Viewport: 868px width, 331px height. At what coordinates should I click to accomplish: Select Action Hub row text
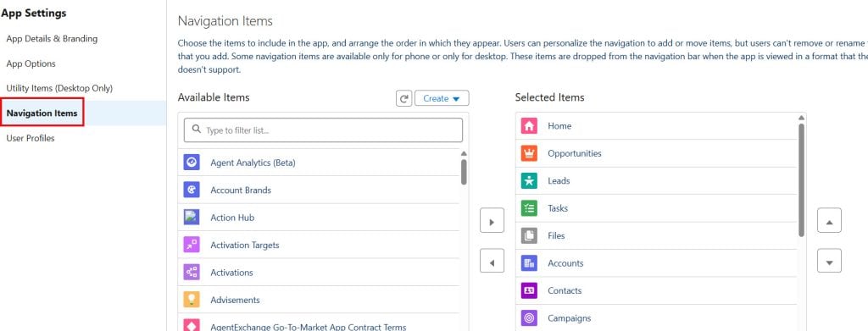[232, 218]
